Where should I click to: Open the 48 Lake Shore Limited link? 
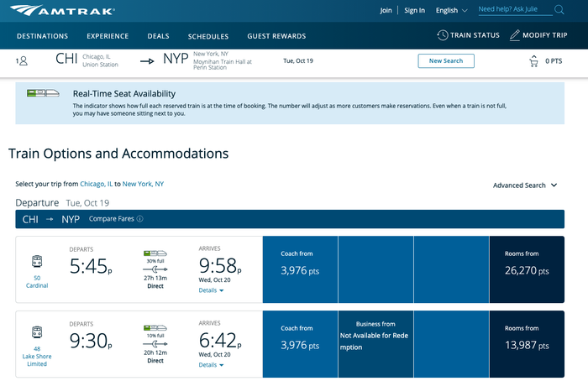37,357
